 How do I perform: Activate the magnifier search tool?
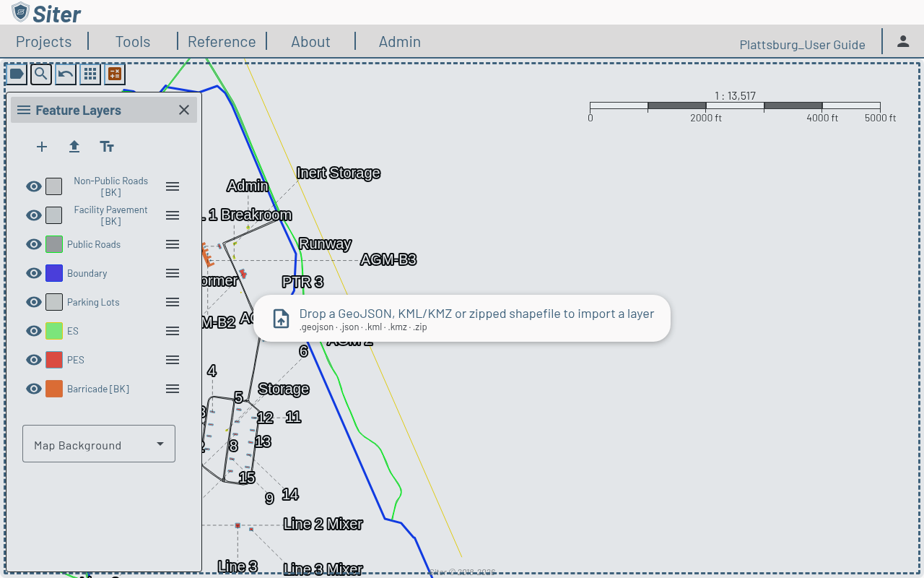pos(41,74)
